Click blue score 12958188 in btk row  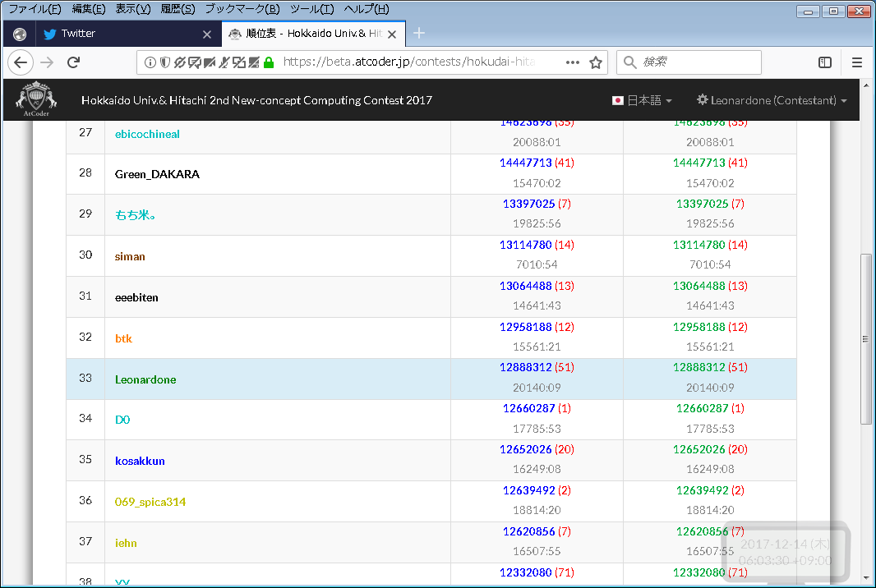coord(526,327)
